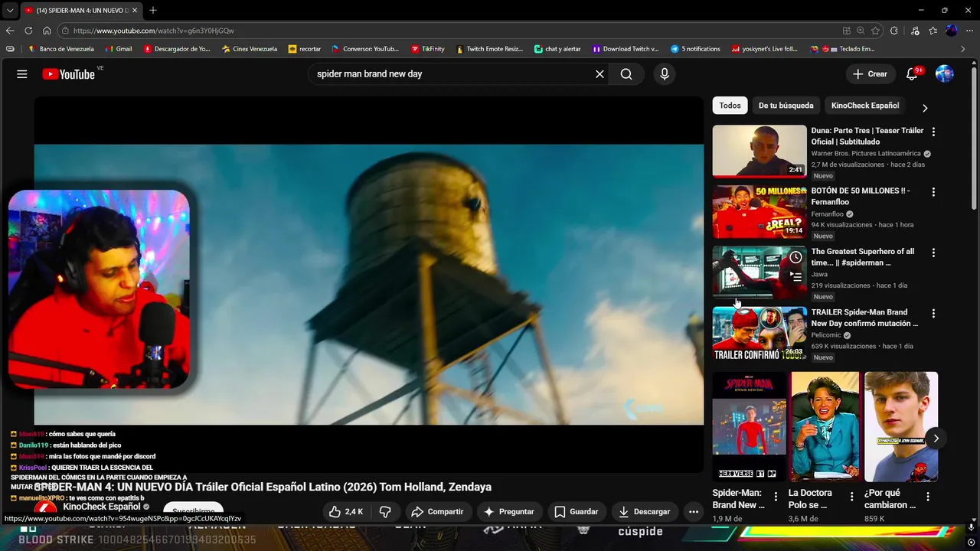Show more shorts with the right arrow
Viewport: 980px width, 551px height.
pyautogui.click(x=936, y=439)
